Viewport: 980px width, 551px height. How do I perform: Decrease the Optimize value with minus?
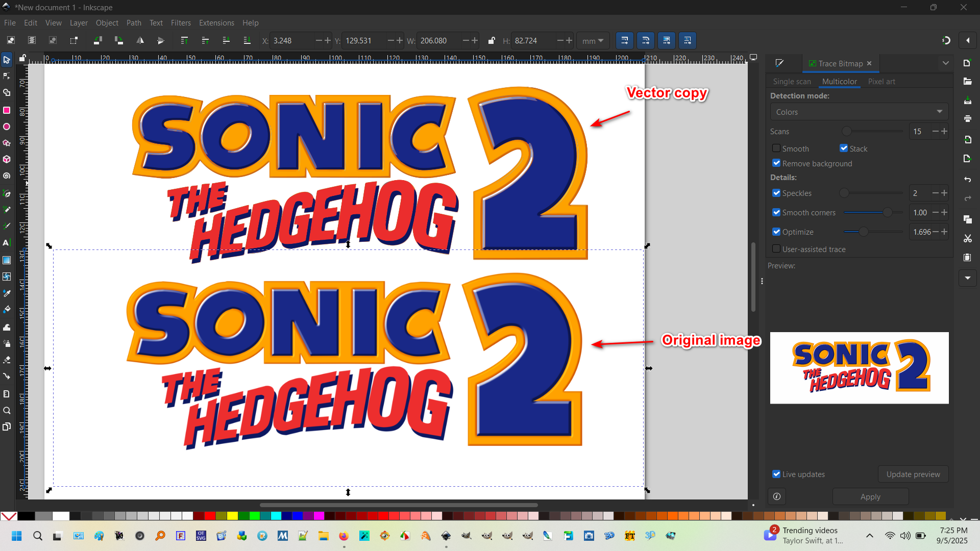coord(936,232)
